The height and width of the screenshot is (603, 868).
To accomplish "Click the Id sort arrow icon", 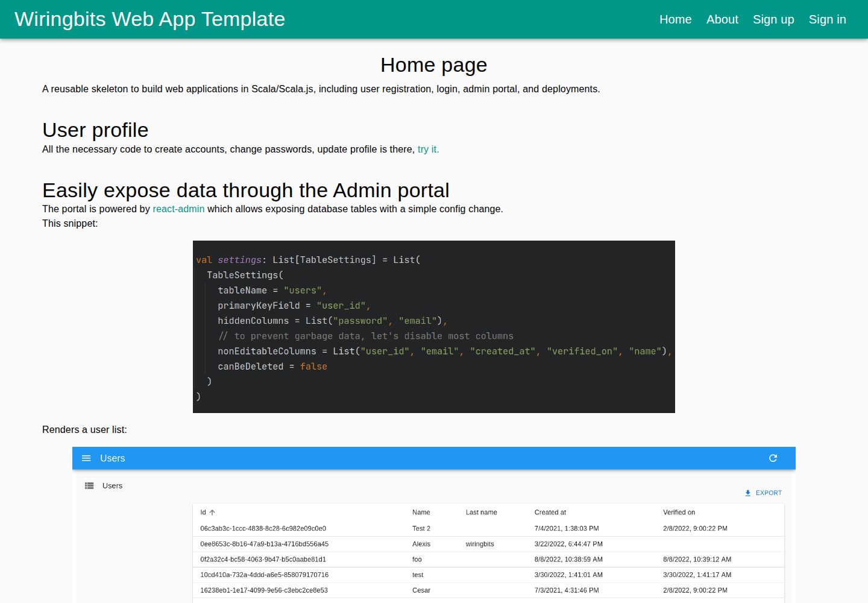I will (212, 513).
